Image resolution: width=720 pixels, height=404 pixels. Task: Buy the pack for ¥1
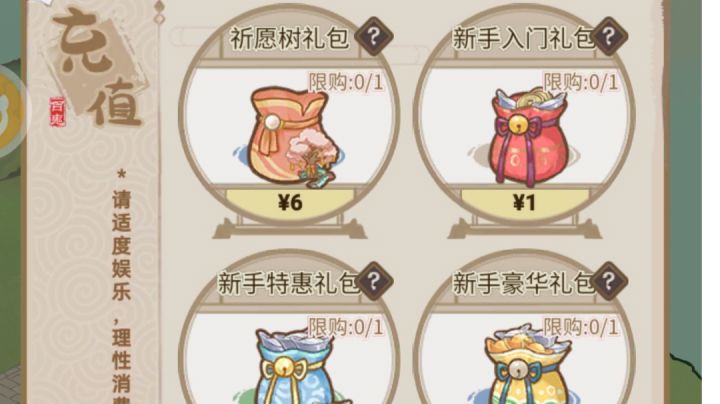point(525,202)
